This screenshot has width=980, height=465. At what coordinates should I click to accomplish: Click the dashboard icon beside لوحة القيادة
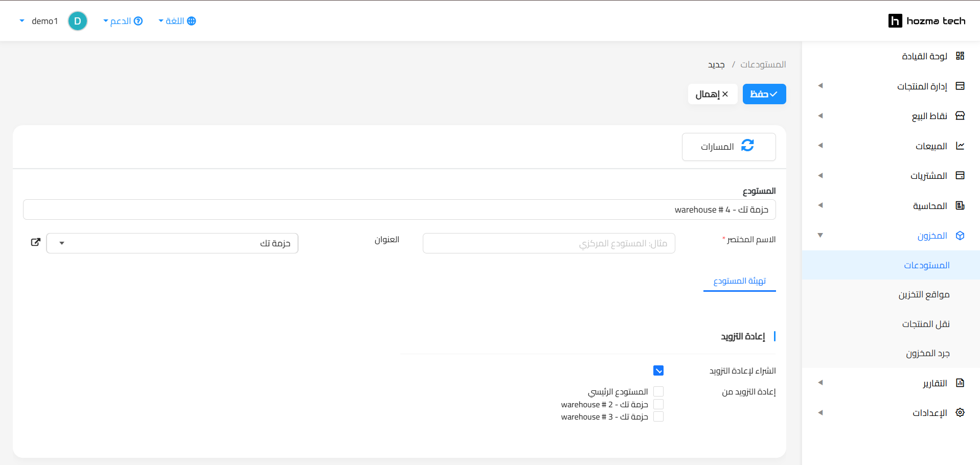(960, 56)
